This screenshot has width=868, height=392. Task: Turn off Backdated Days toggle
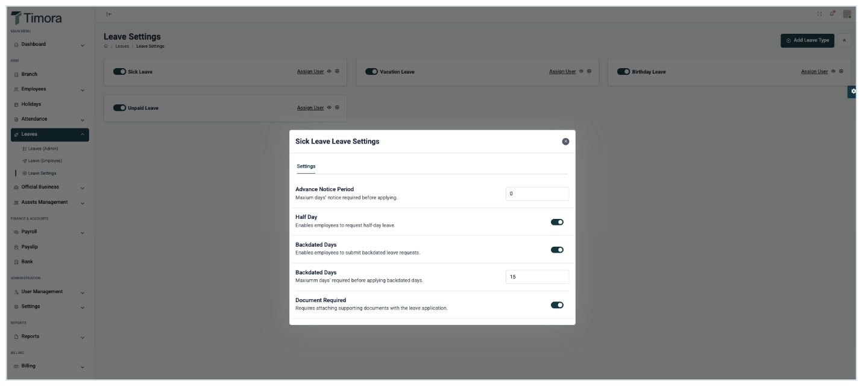(557, 250)
